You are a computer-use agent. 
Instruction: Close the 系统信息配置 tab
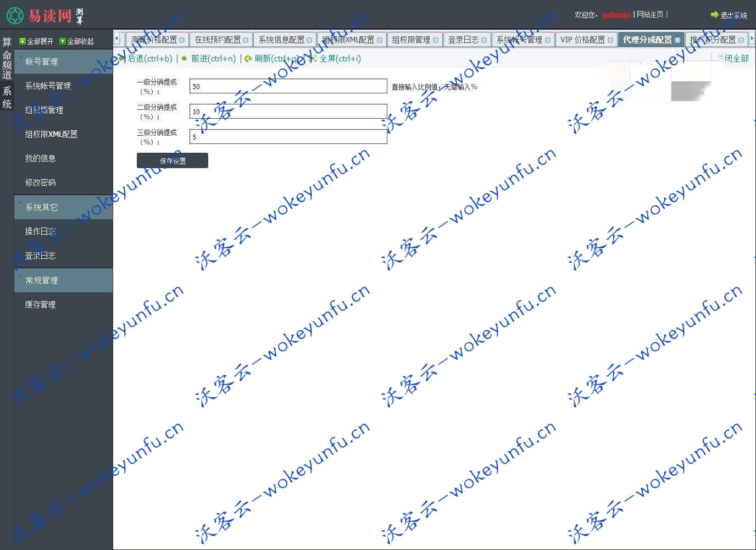coord(309,40)
